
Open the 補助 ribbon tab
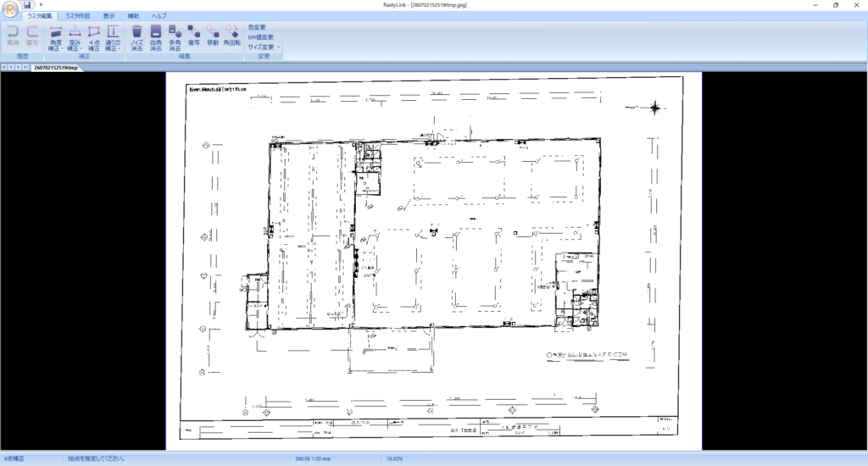pyautogui.click(x=133, y=16)
